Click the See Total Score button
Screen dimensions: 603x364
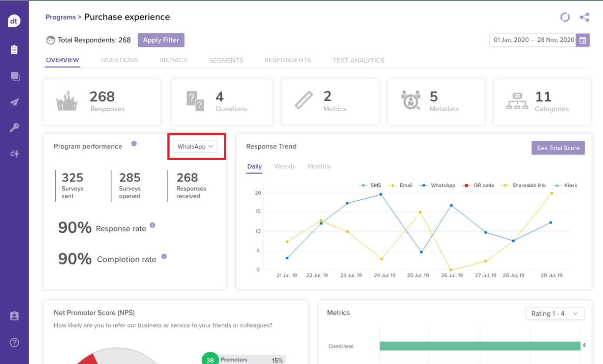coord(558,148)
